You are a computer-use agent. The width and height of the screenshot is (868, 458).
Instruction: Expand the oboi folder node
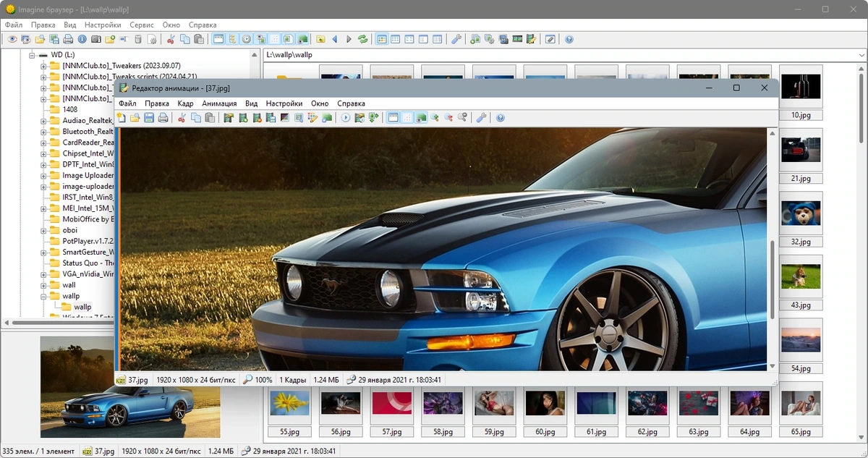click(x=43, y=230)
